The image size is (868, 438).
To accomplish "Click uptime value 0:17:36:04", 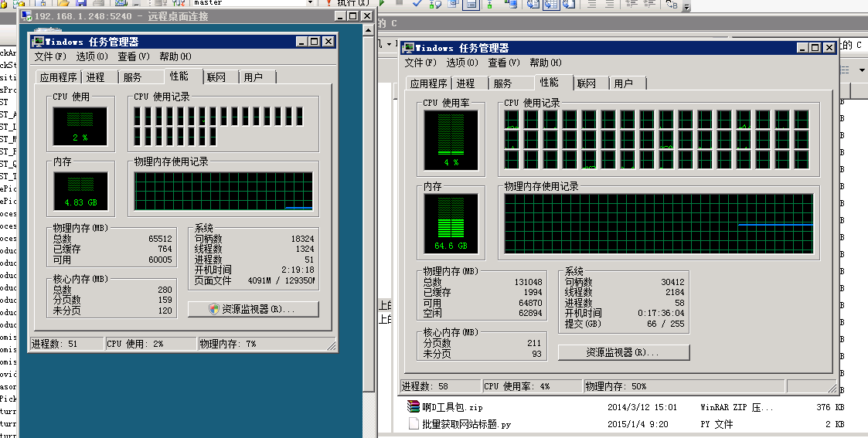I will (661, 313).
